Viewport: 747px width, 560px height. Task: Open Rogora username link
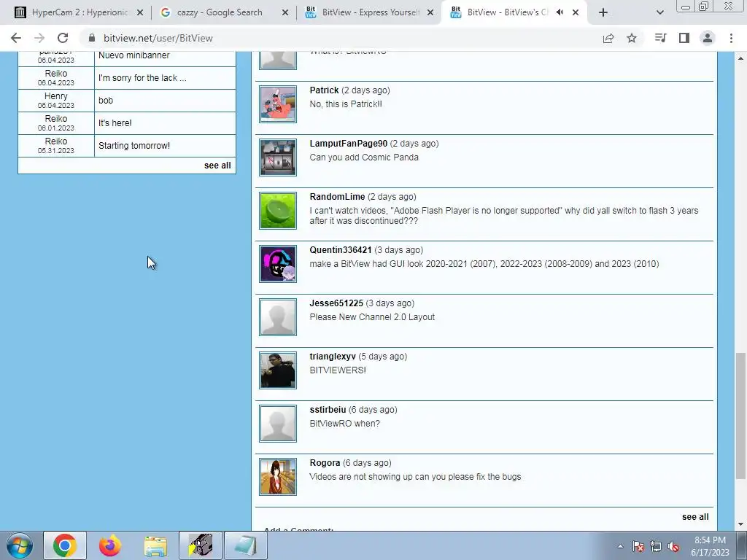(325, 463)
